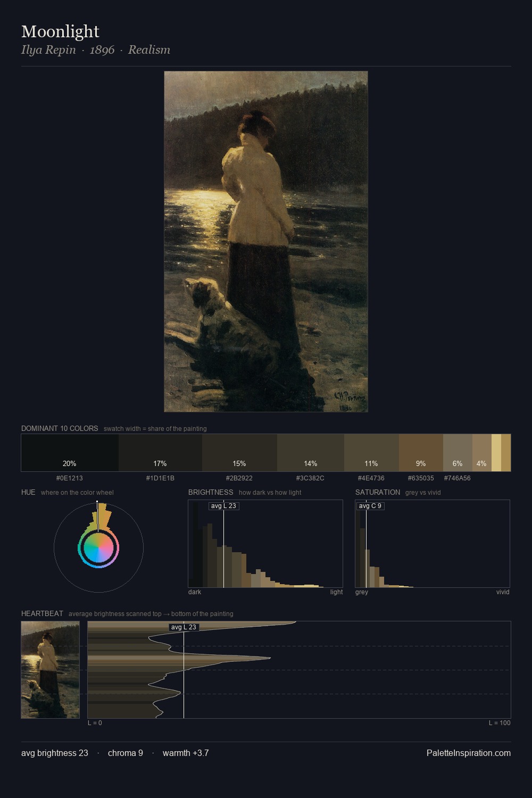Click the 'L = 0' axis label
Screen dimensions: 532x798
click(x=95, y=723)
